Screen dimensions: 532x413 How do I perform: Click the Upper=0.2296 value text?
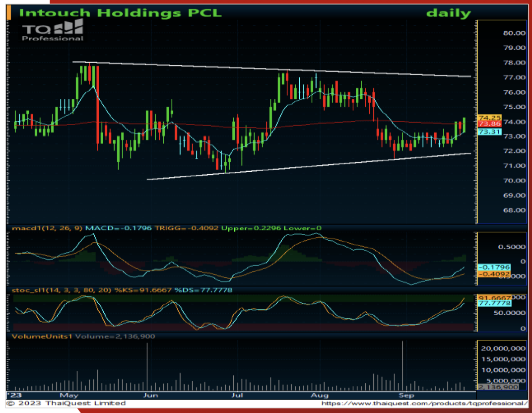click(x=251, y=228)
